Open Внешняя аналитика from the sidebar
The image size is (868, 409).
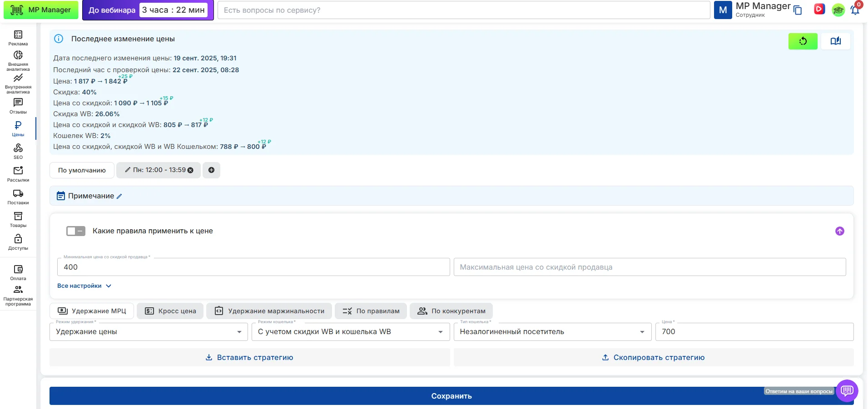point(18,60)
